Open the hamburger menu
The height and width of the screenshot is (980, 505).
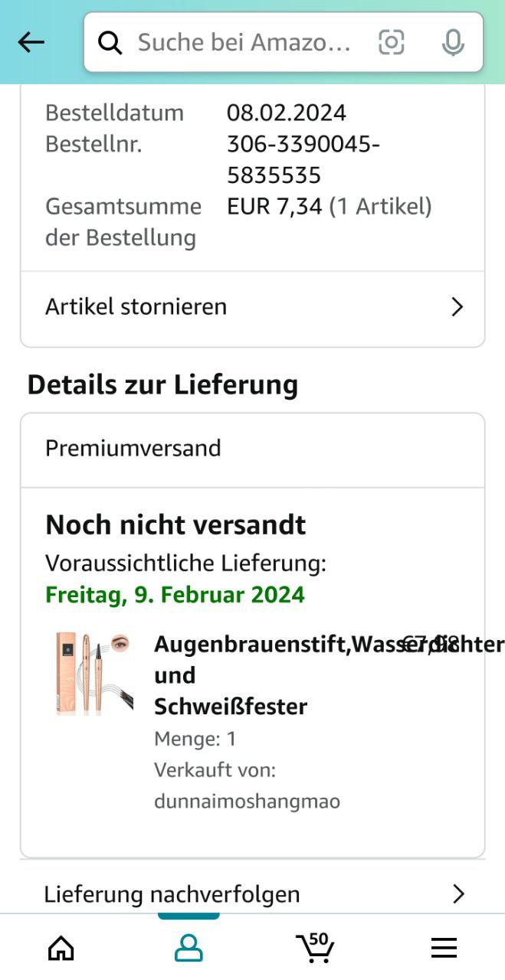click(444, 948)
